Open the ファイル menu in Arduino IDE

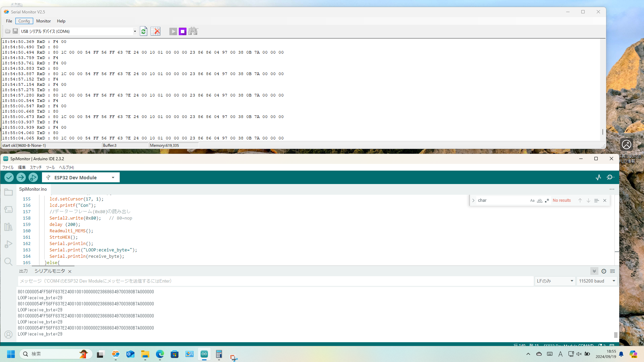(x=8, y=167)
